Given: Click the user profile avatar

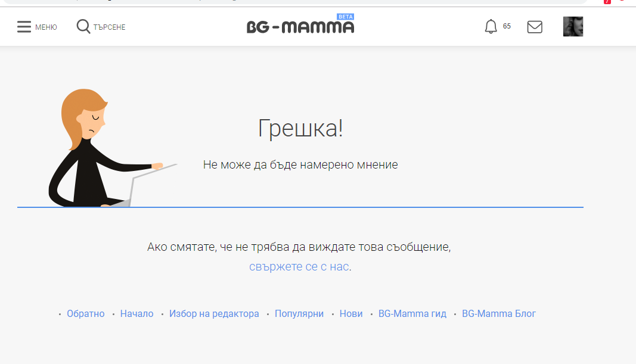Looking at the screenshot, I should [573, 27].
